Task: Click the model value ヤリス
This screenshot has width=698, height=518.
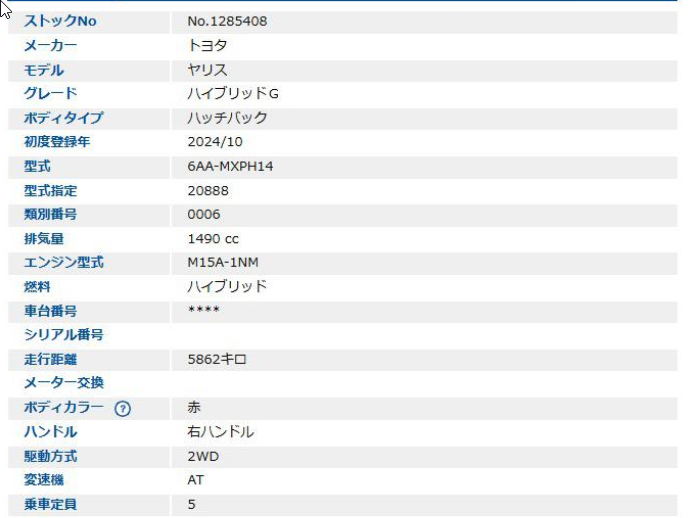Action: click(207, 70)
